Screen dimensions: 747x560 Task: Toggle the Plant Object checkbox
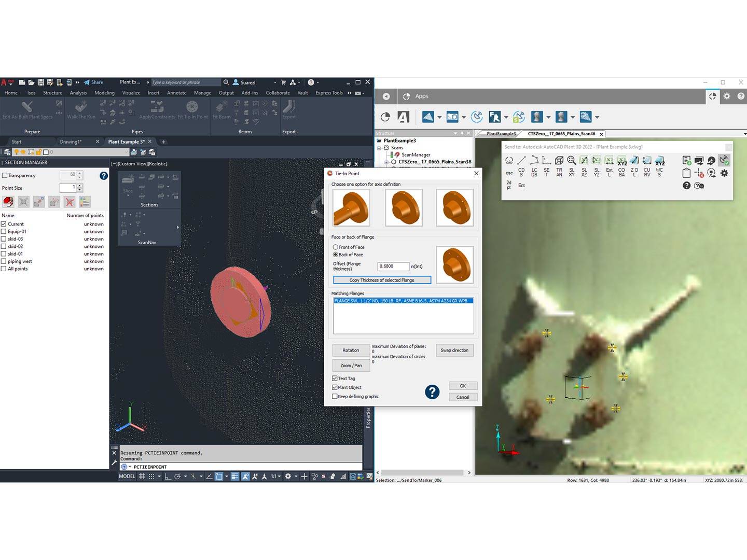point(335,387)
